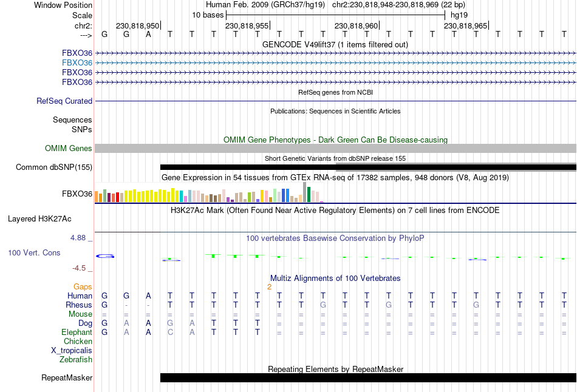This screenshot has width=577, height=392.
Task: Click the chr2: label beside the ruler
Action: click(x=83, y=25)
